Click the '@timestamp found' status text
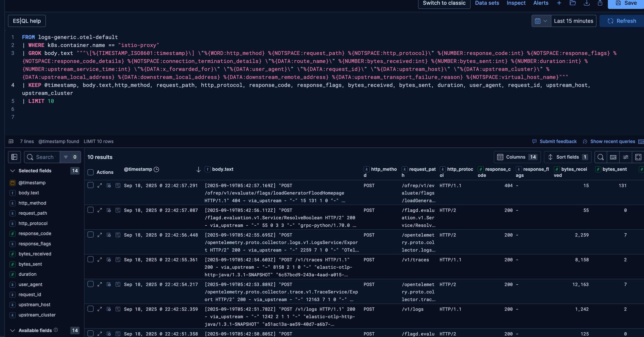644x337 pixels. click(x=59, y=142)
